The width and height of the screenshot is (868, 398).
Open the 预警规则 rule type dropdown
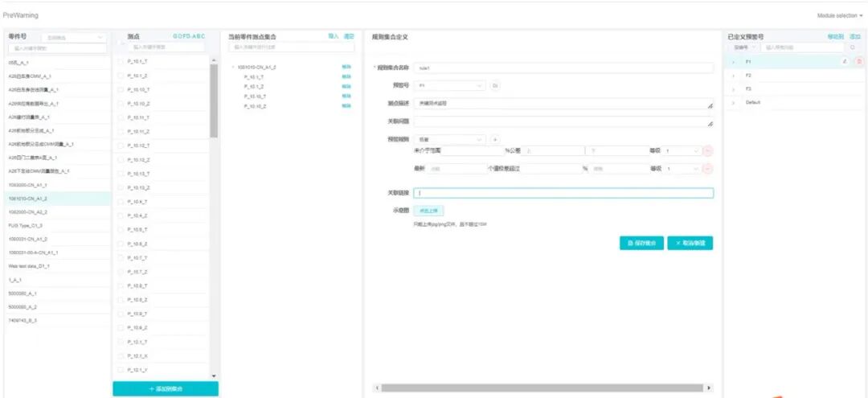451,140
